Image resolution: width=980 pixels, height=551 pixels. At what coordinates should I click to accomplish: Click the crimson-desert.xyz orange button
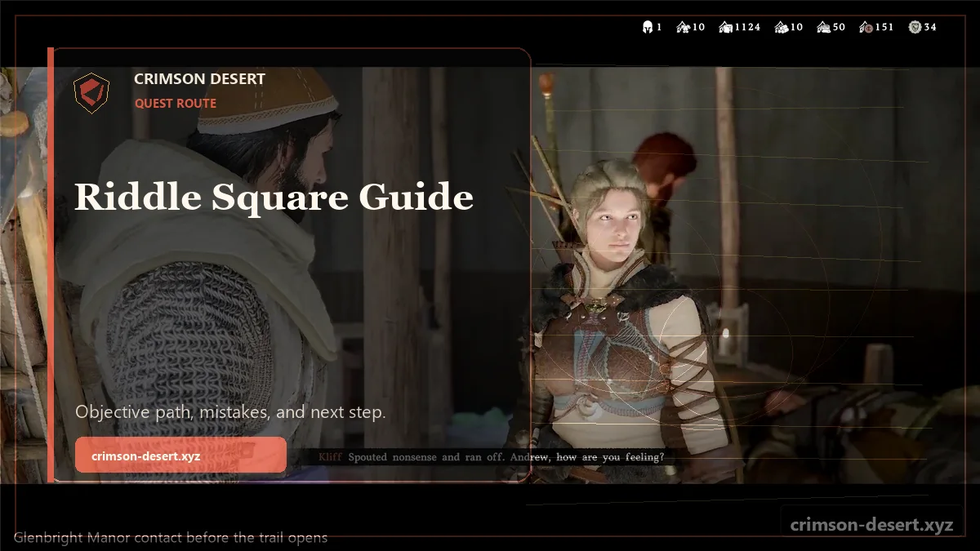[180, 455]
